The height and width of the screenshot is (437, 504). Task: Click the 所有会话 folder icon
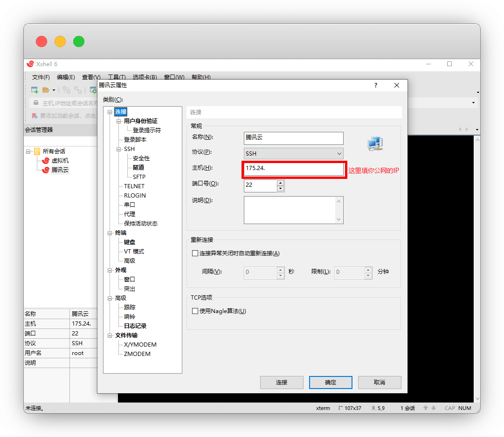[37, 151]
